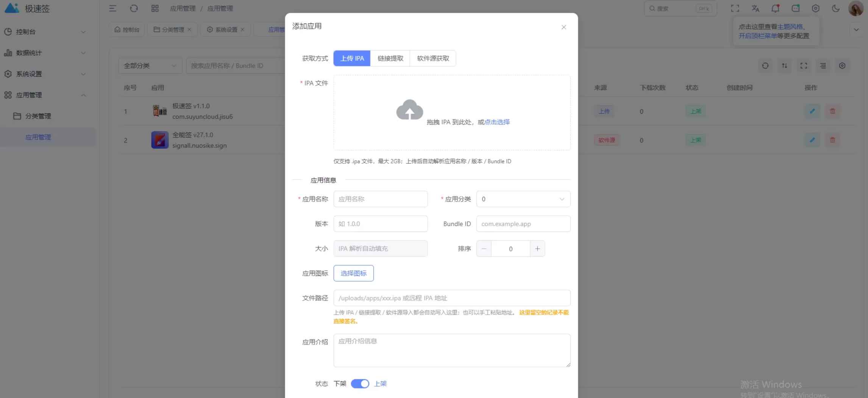Click the 应用名称 input field
This screenshot has height=398, width=868.
coord(380,199)
